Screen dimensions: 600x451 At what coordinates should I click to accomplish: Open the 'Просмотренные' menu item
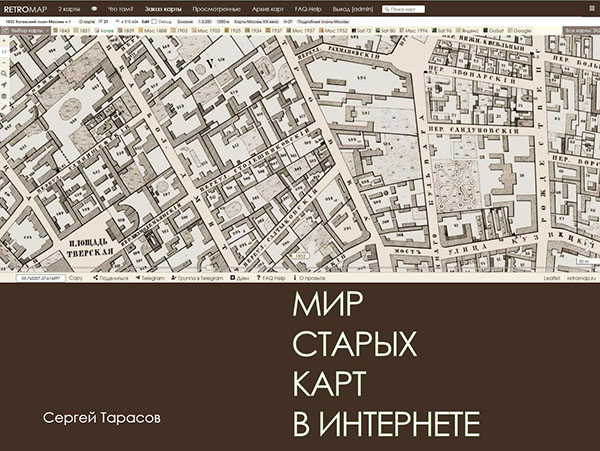point(217,9)
